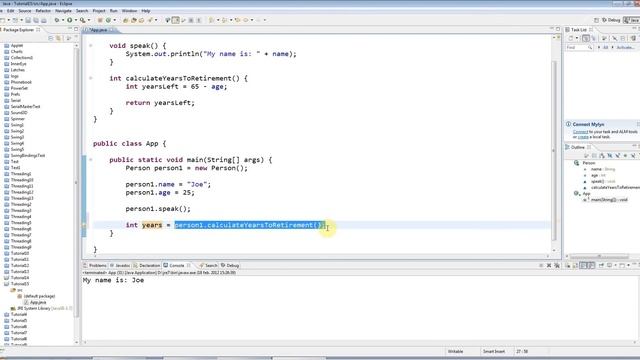Image resolution: width=640 pixels, height=360 pixels.
Task: Click the New Java Class green icon
Action: (108, 20)
